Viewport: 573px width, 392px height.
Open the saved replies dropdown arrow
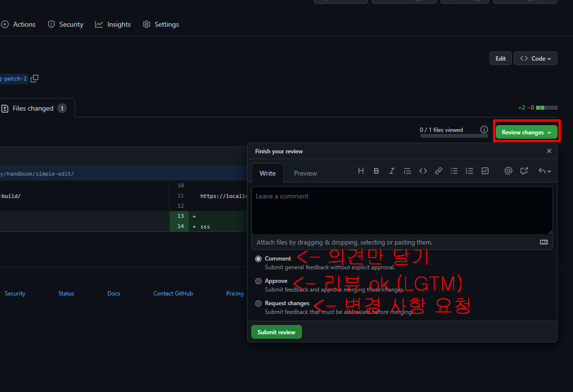(545, 171)
